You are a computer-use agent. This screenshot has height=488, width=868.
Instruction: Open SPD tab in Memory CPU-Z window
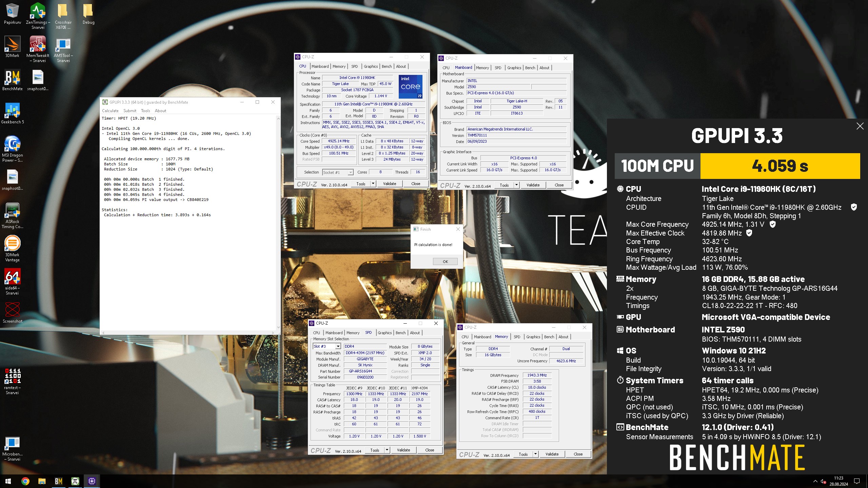(517, 337)
